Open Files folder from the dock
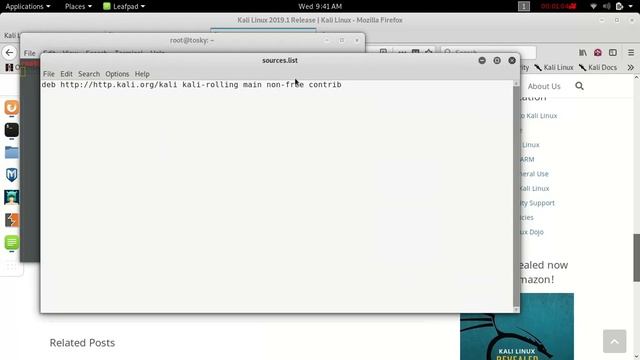Viewport: 640px width, 360px height. tap(11, 153)
